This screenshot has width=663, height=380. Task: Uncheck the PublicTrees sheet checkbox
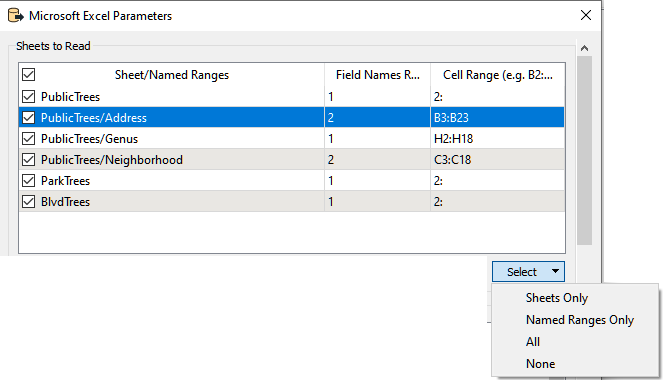click(x=28, y=96)
